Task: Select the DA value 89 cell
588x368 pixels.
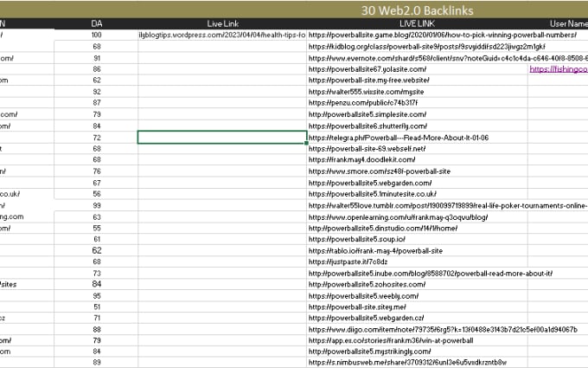Action: tap(97, 362)
